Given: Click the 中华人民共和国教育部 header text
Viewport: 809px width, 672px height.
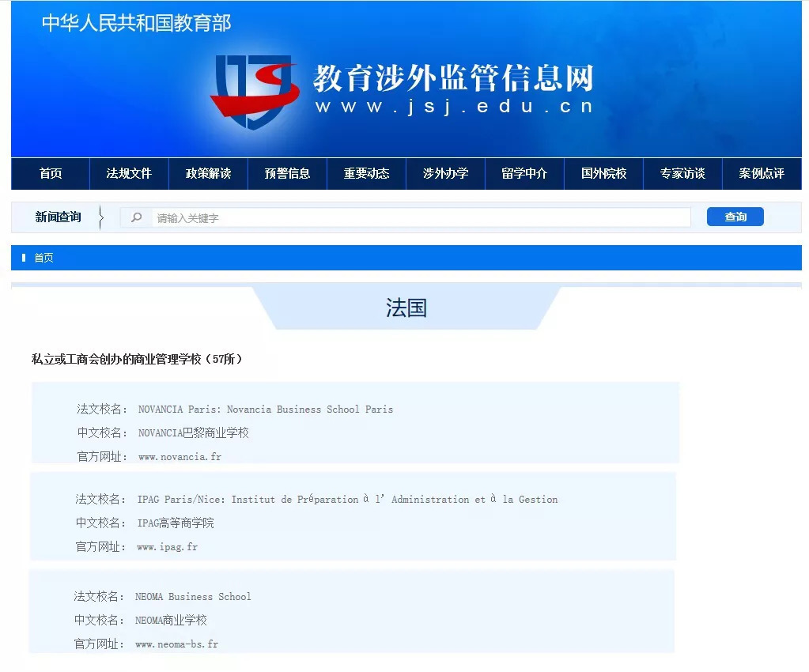Looking at the screenshot, I should [135, 24].
